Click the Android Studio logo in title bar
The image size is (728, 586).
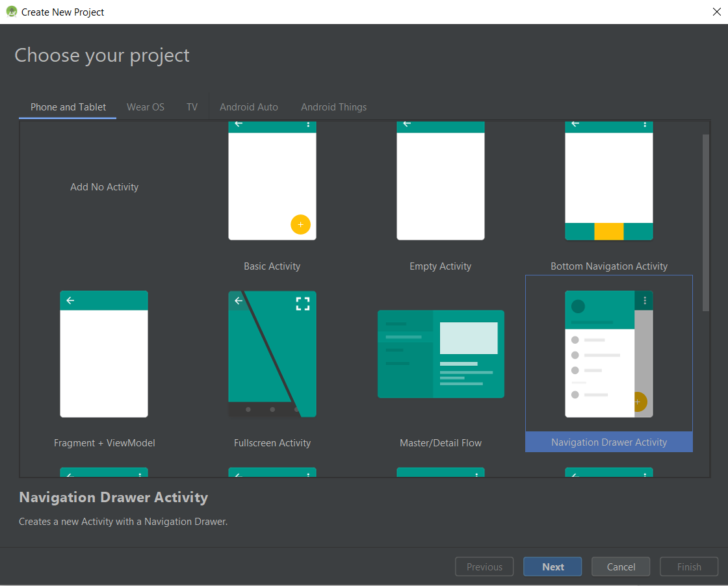11,11
